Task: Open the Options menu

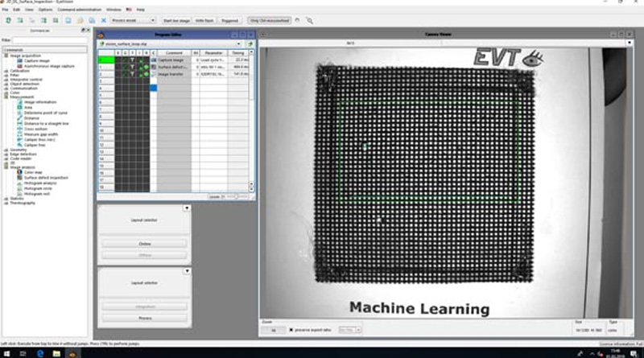Action: point(45,9)
